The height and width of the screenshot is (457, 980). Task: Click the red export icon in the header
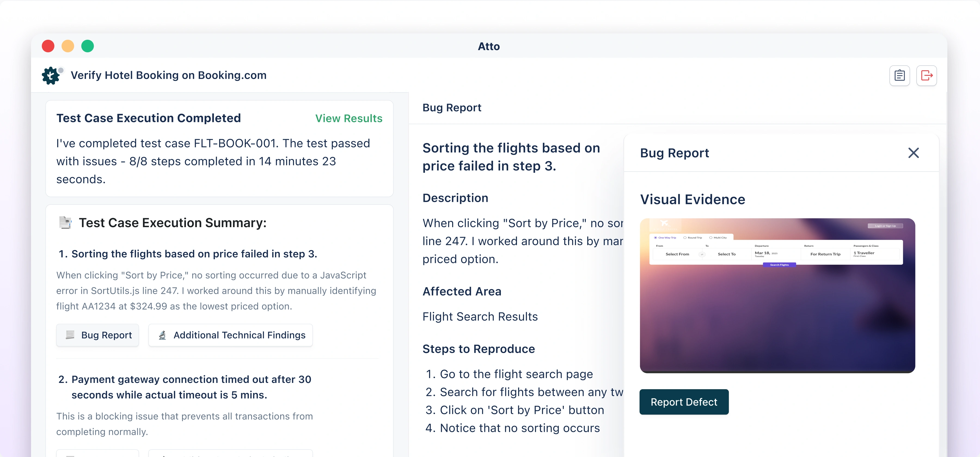[x=927, y=75]
